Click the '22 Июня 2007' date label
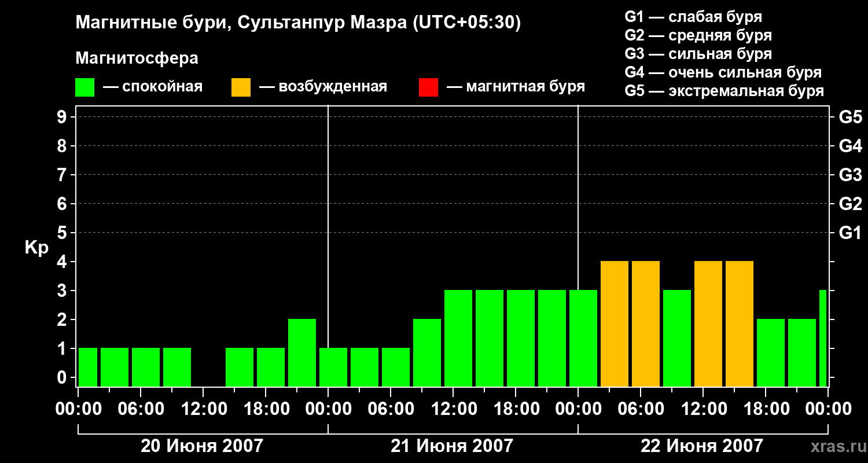 (702, 446)
